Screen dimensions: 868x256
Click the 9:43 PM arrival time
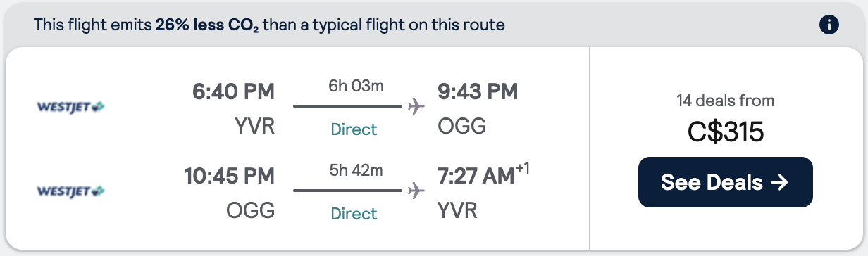pyautogui.click(x=478, y=91)
